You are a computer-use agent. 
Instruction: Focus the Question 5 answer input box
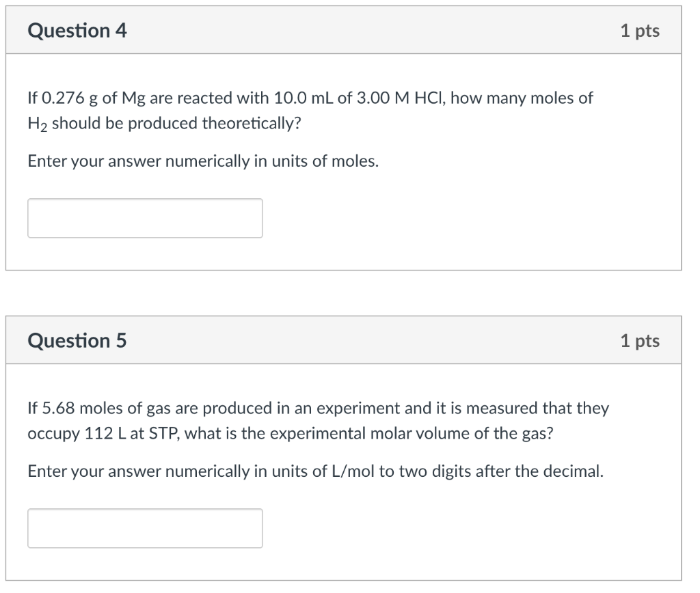[x=145, y=528]
